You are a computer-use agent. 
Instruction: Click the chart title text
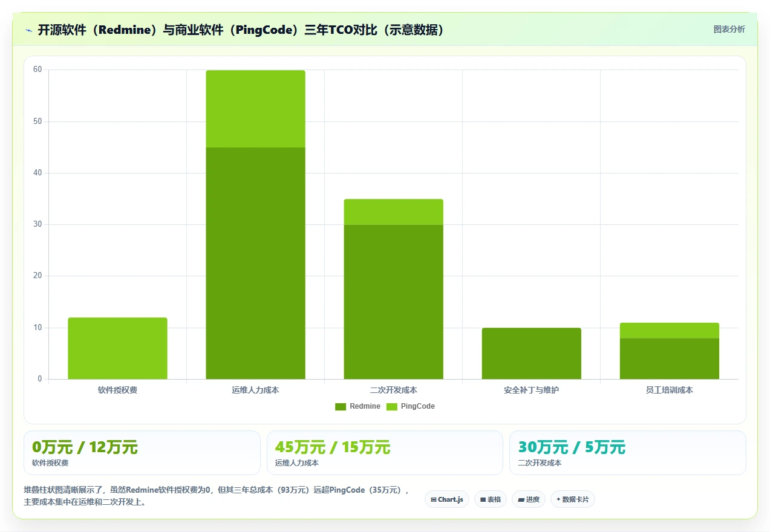click(x=242, y=30)
